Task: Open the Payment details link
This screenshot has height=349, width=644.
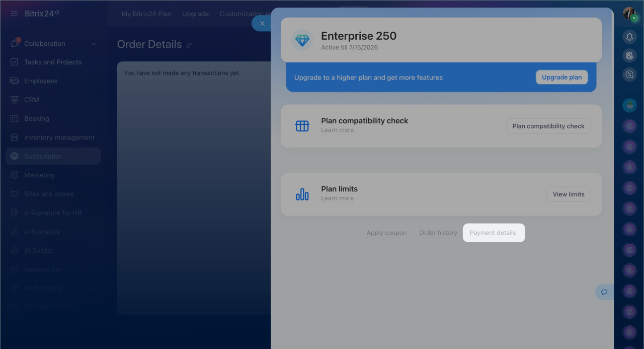Action: (x=493, y=233)
